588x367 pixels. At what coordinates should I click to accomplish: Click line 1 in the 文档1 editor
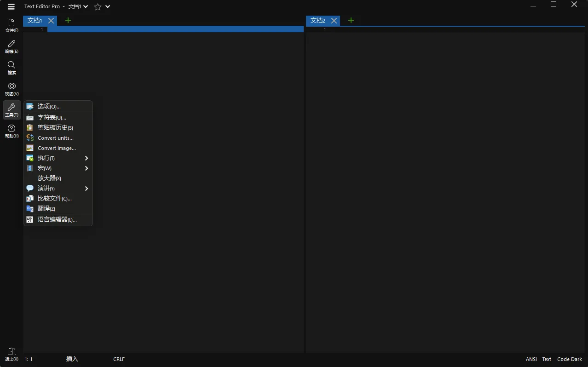(175, 29)
